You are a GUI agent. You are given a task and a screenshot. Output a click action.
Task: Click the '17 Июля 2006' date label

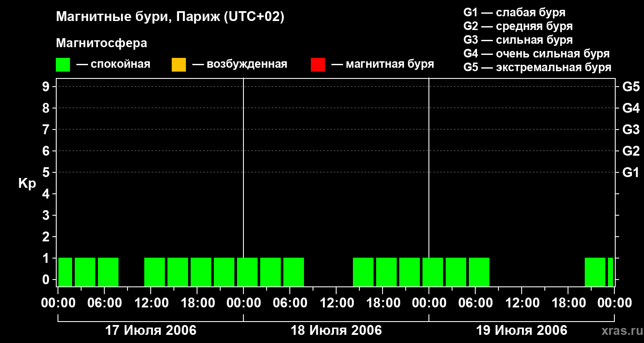[151, 331]
